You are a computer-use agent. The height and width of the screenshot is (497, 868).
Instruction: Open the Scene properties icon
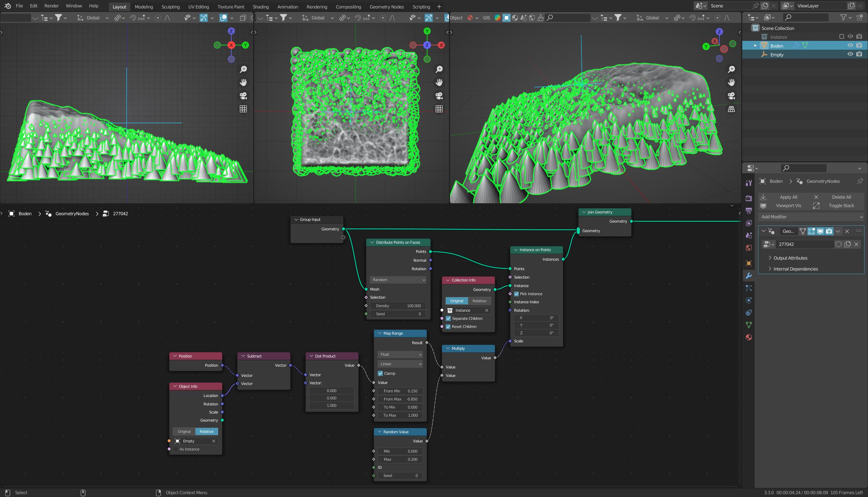coord(749,235)
